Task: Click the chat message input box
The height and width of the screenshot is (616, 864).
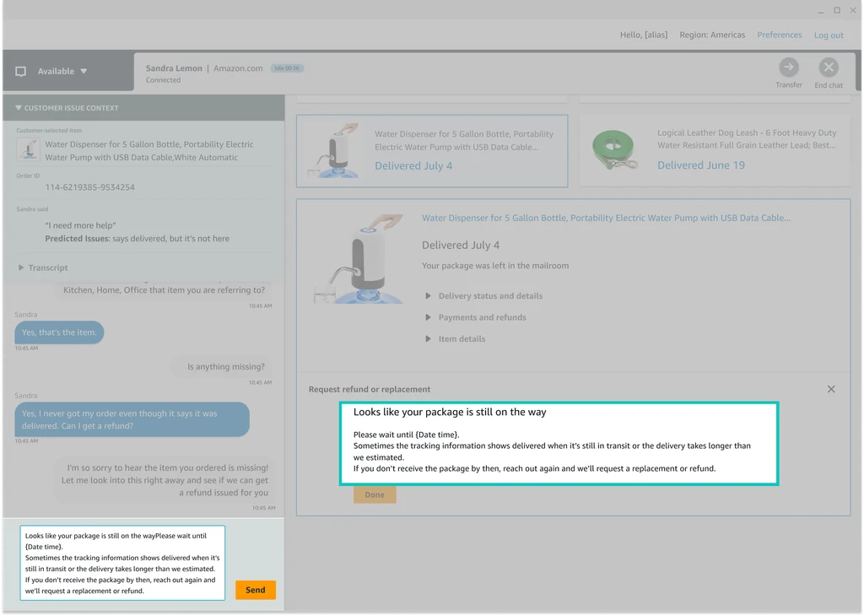Action: tap(123, 563)
